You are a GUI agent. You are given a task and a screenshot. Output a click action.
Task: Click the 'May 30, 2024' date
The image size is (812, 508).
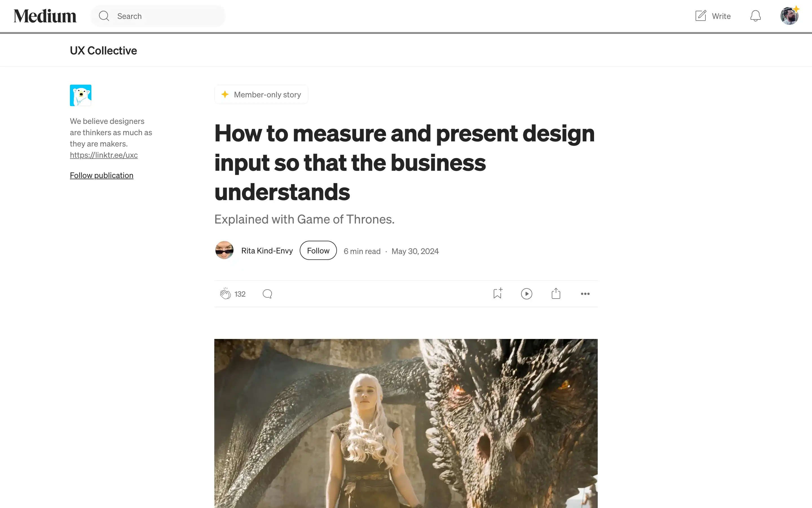[415, 251]
